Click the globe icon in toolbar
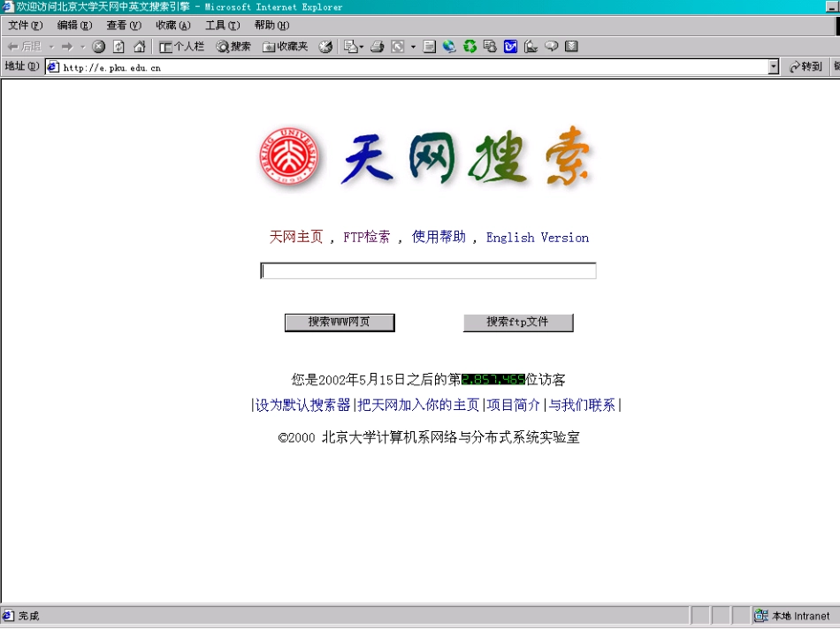Screen dimensions: 840x630 click(449, 47)
